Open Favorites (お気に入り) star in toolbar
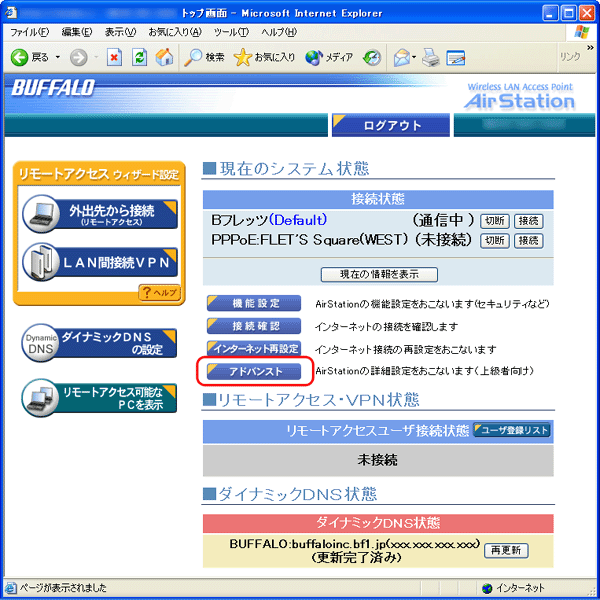The width and height of the screenshot is (600, 600). 264,58
